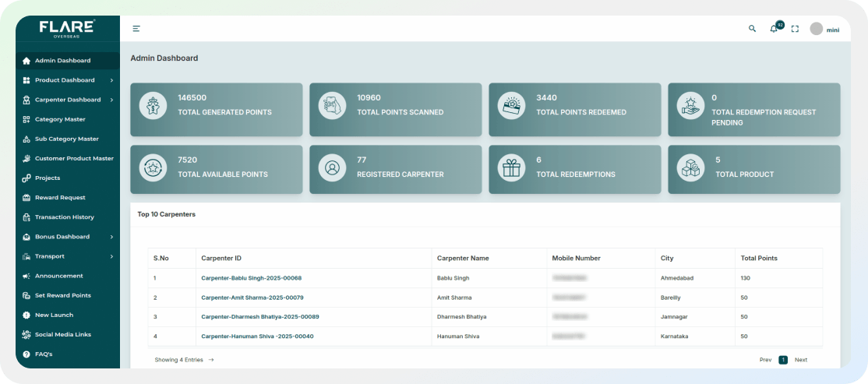
Task: Click the Total Points Scanned card icon
Action: point(332,106)
